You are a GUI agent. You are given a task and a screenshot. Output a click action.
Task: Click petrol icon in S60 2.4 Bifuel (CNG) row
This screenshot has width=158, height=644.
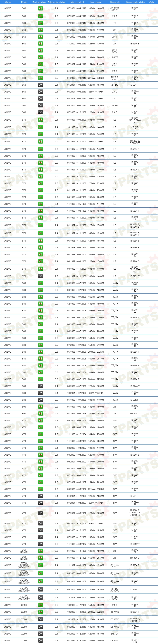[40, 8]
